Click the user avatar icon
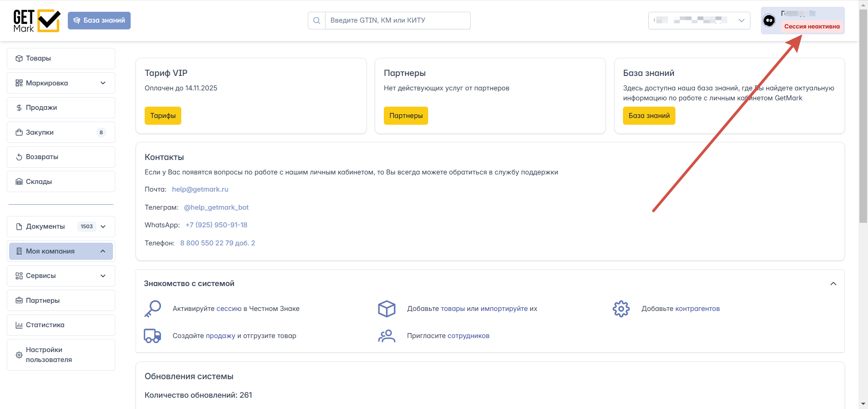868x409 pixels. coord(769,20)
